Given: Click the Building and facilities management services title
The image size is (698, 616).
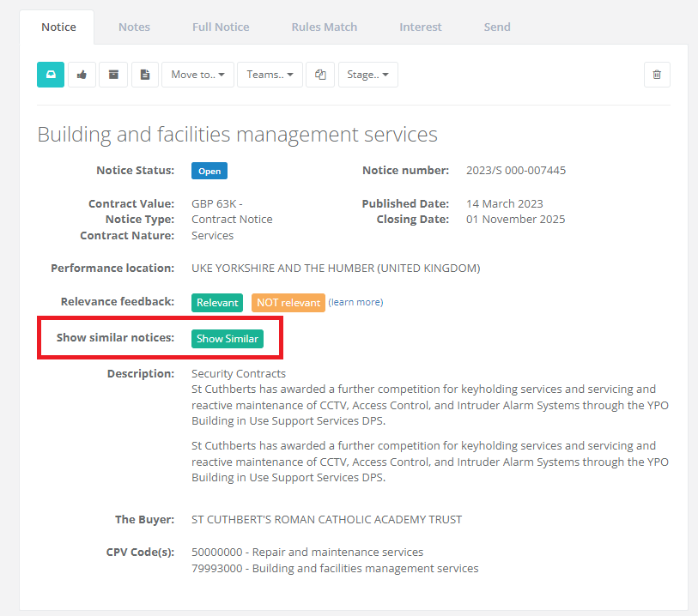Looking at the screenshot, I should (237, 134).
